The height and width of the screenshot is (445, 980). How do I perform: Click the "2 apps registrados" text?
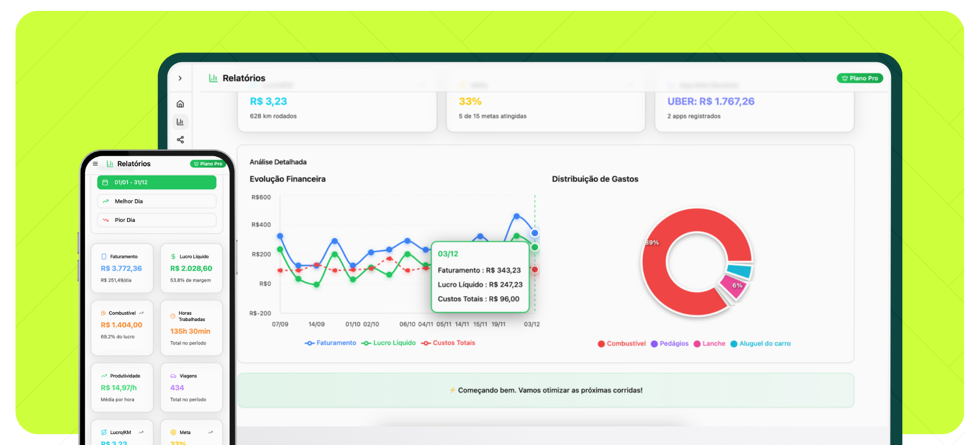pyautogui.click(x=694, y=116)
